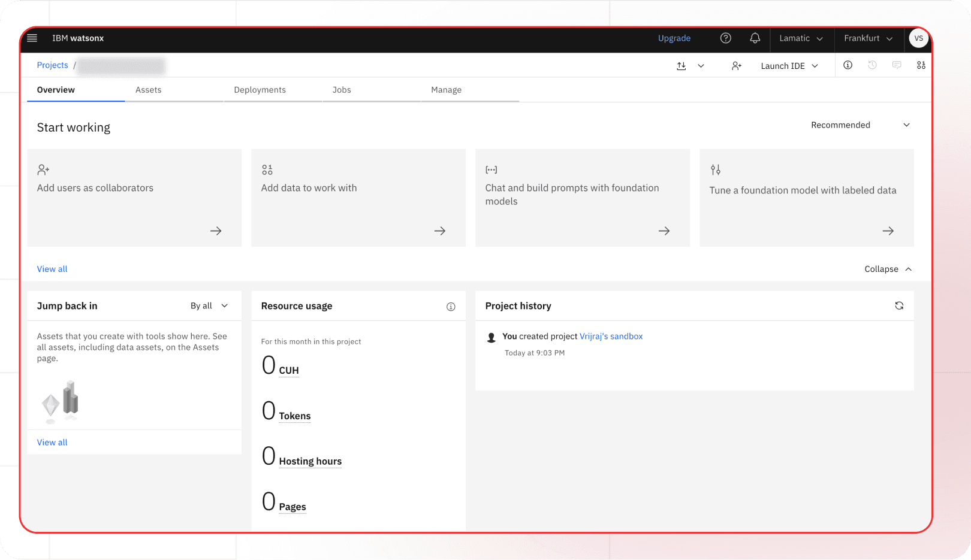Image resolution: width=971 pixels, height=560 pixels.
Task: Open the notifications bell
Action: tap(755, 38)
